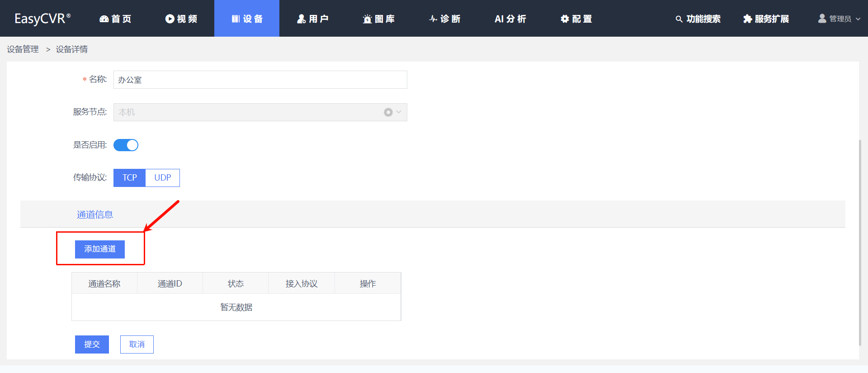Click the 添加通道 button

100,249
